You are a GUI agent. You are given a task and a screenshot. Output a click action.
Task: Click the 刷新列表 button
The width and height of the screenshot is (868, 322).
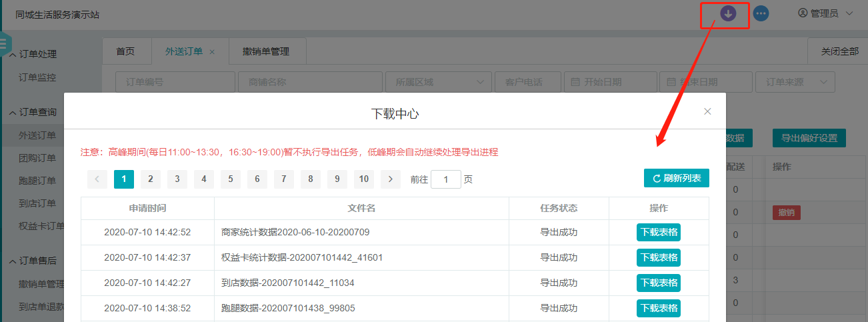(677, 178)
